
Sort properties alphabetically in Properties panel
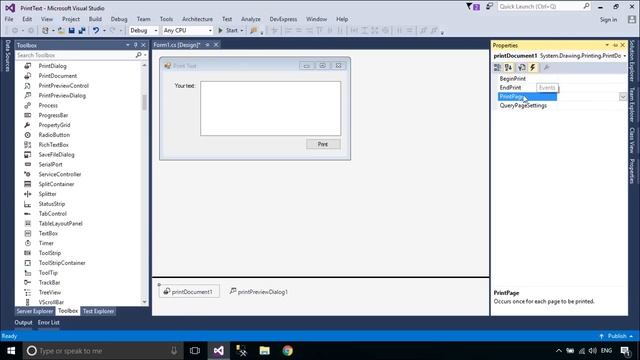point(508,68)
